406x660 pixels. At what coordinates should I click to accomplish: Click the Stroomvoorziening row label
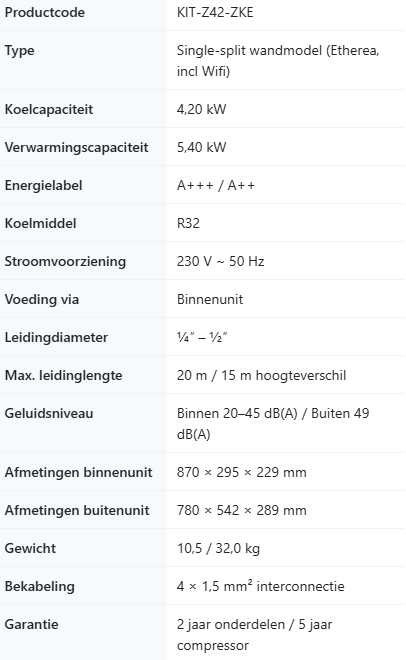point(65,261)
